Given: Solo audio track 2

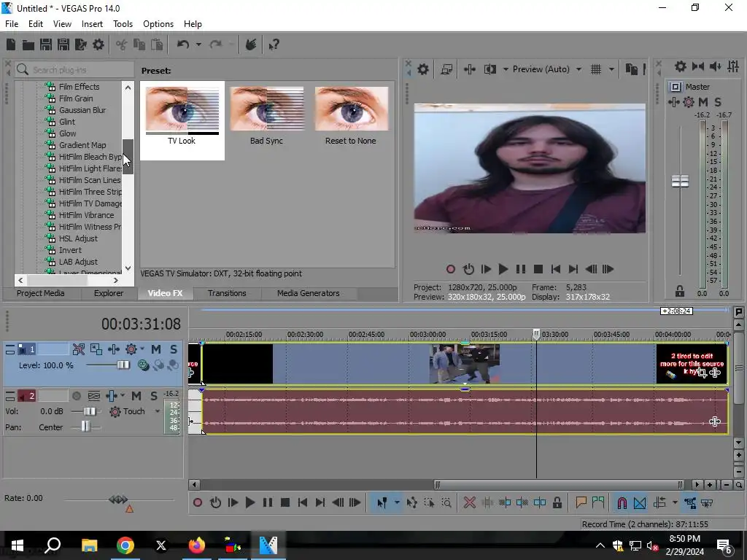Looking at the screenshot, I should pyautogui.click(x=154, y=396).
